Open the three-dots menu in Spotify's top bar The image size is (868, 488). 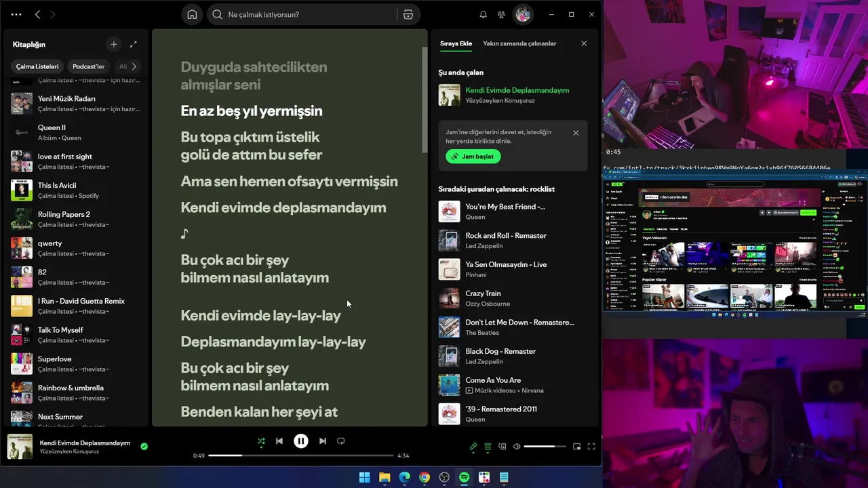click(16, 14)
